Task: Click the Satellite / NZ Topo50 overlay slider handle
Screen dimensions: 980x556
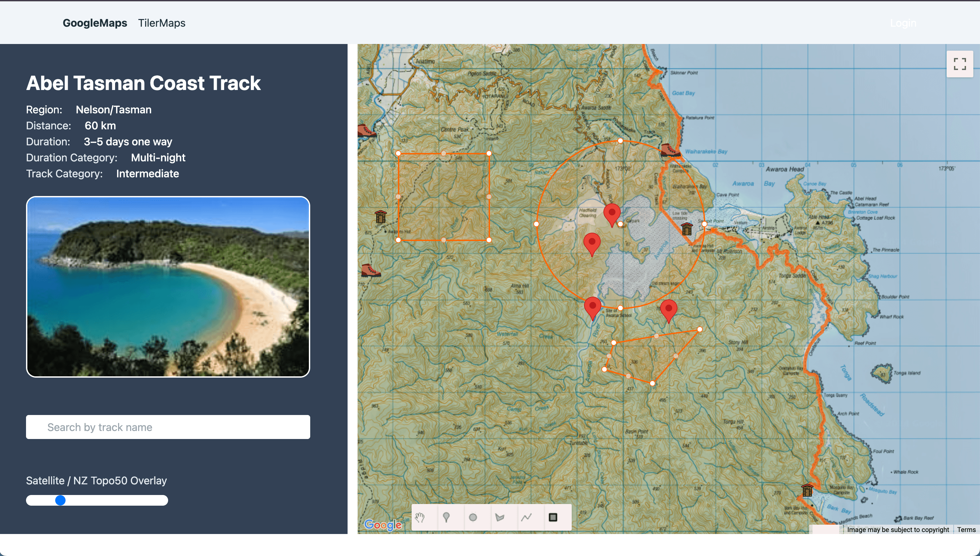Action: click(x=60, y=500)
